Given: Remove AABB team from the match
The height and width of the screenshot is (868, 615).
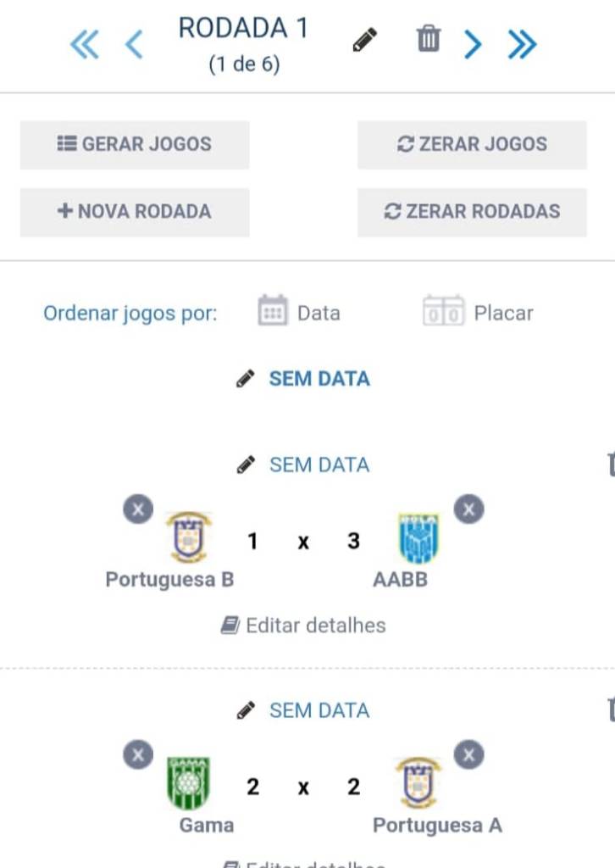Looking at the screenshot, I should (x=468, y=509).
